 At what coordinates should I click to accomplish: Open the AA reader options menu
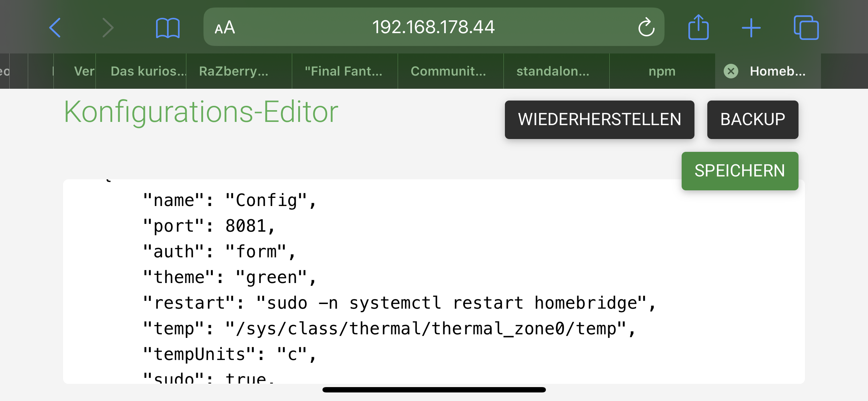click(225, 27)
